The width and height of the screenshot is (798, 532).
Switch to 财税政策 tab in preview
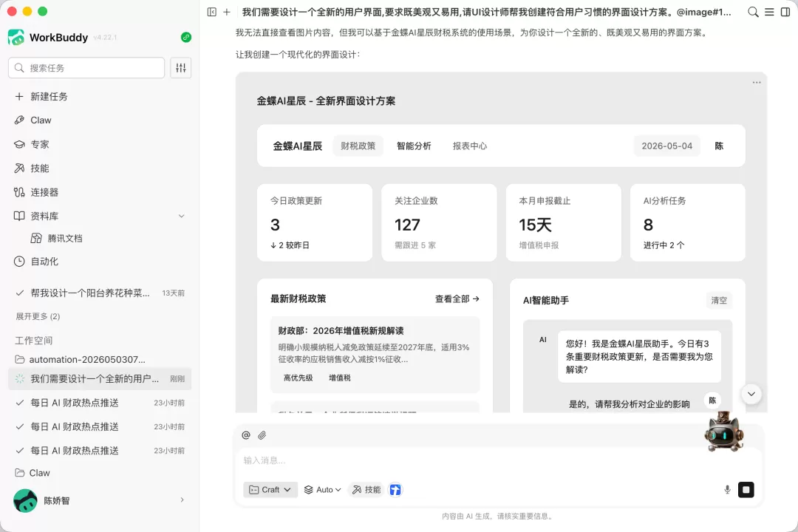click(x=358, y=146)
